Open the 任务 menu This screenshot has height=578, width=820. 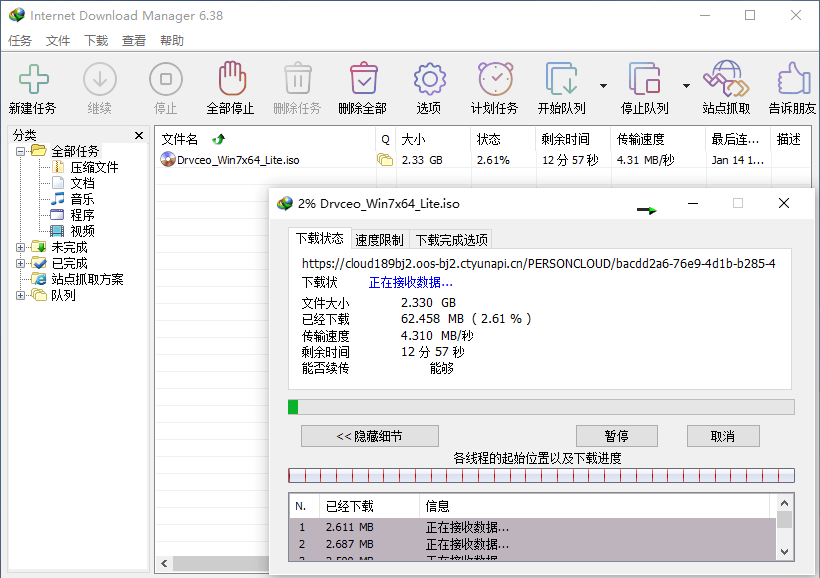[20, 40]
